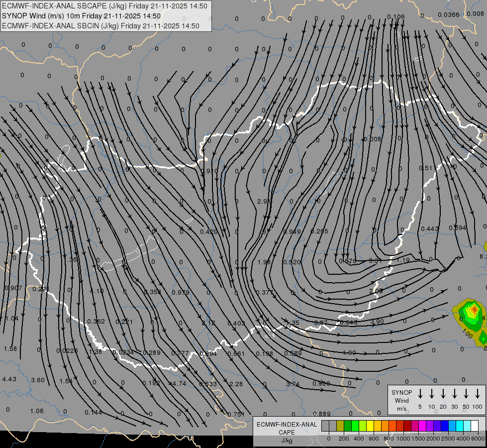The image size is (487, 448).
Task: Click the 200 tick label on CAPE scale
Action: point(344,439)
